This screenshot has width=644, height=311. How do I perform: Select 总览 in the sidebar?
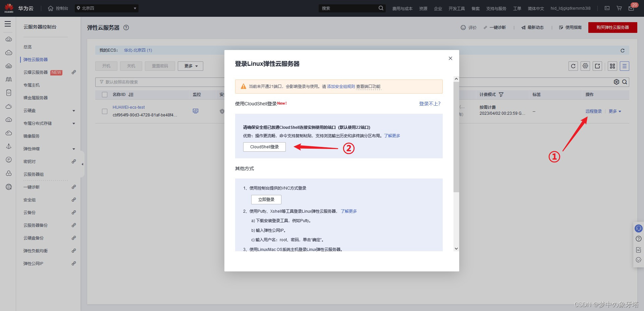(x=28, y=47)
